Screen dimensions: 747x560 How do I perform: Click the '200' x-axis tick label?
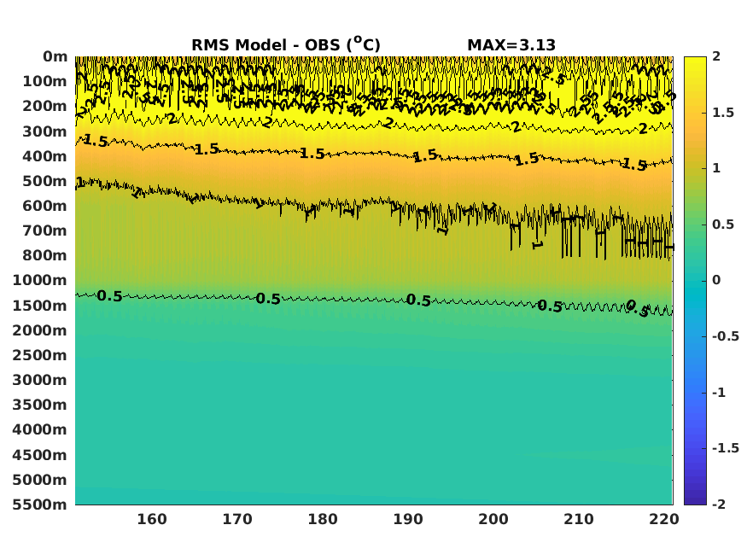(x=493, y=519)
